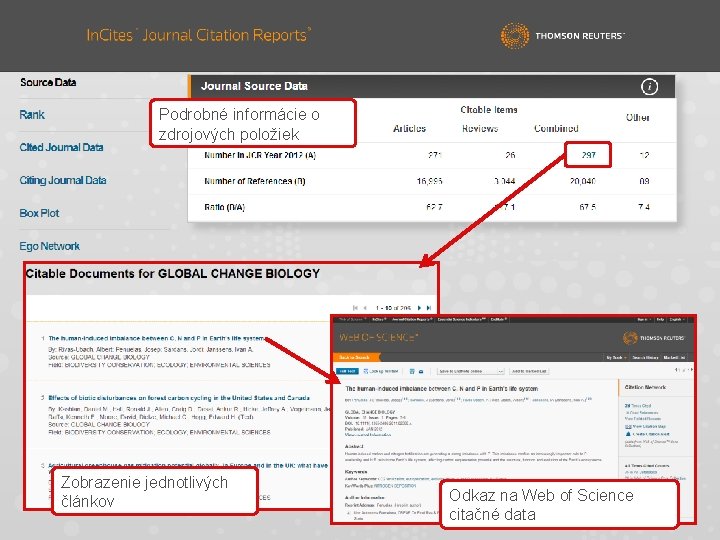This screenshot has width=720, height=540.
Task: Open Marked List in Web of Science bar
Action: 675,357
